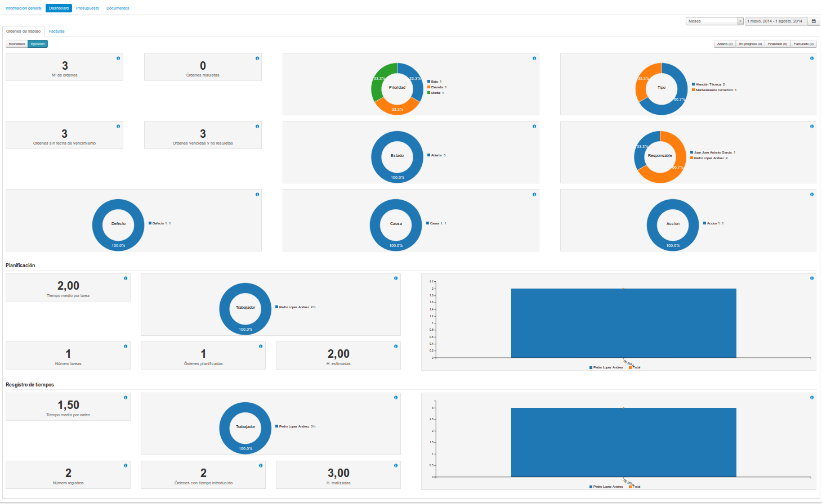Select the Dashboard tab
Viewport: 822px width, 504px height.
pyautogui.click(x=59, y=8)
